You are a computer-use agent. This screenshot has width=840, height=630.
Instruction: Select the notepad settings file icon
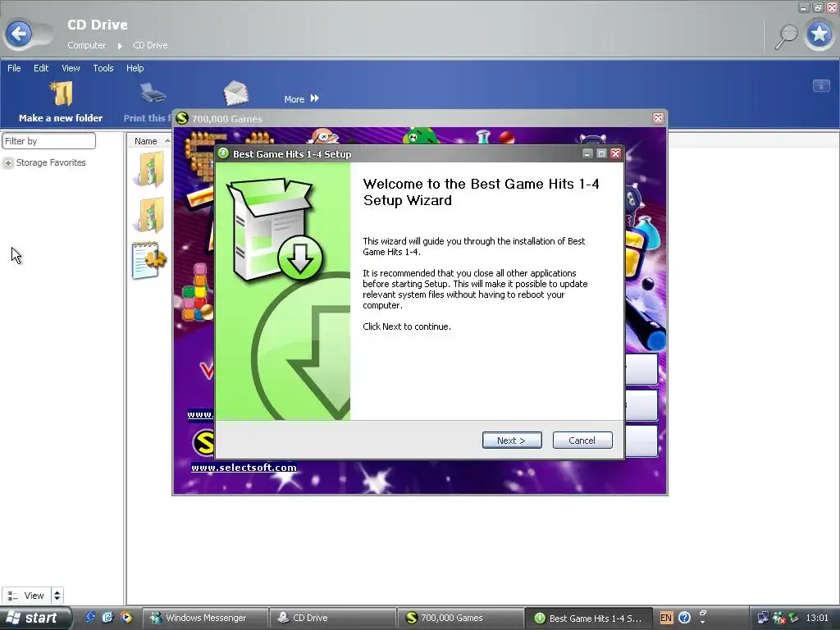pos(149,260)
